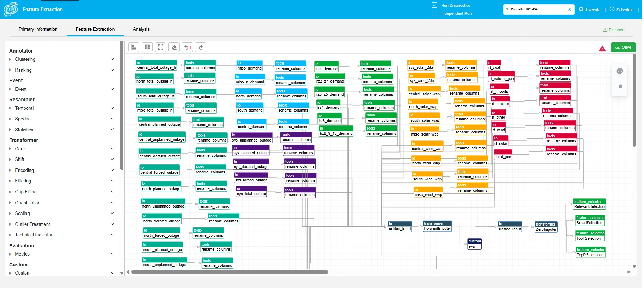Click the green Save button
644x288 pixels.
pos(623,47)
